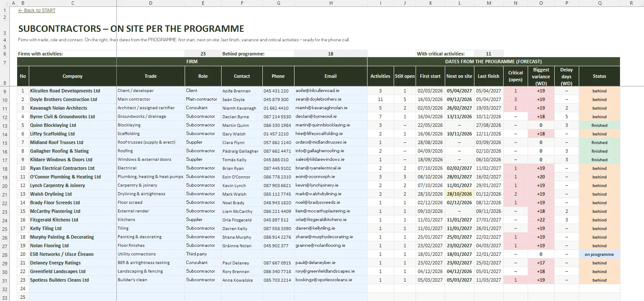The image size is (644, 301).
Task: Click the 'Trade' column heading cell
Action: point(151,76)
